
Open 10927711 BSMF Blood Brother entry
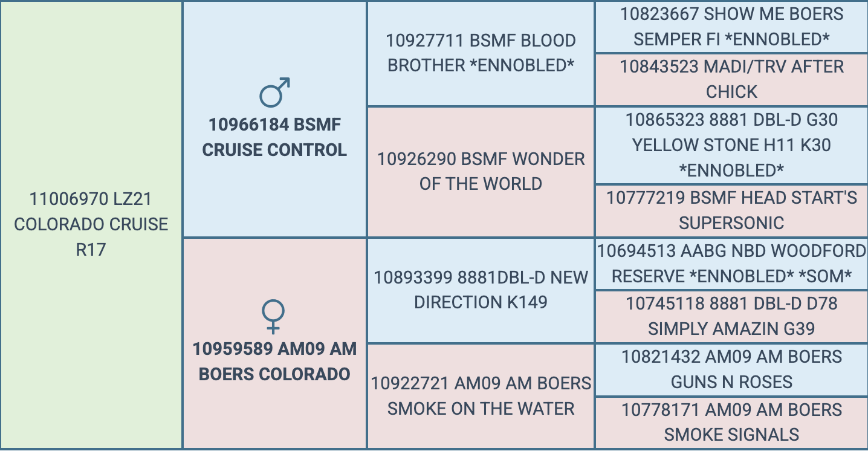481,53
